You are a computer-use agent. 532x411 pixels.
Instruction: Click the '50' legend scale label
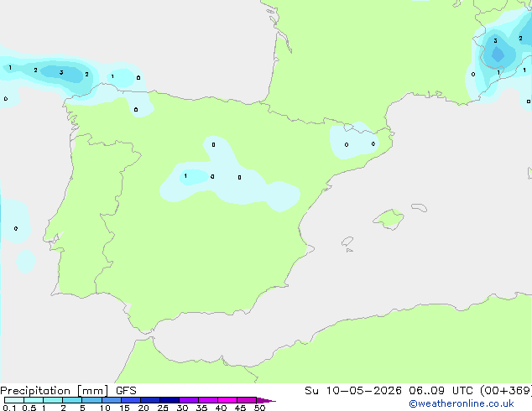[259, 408]
